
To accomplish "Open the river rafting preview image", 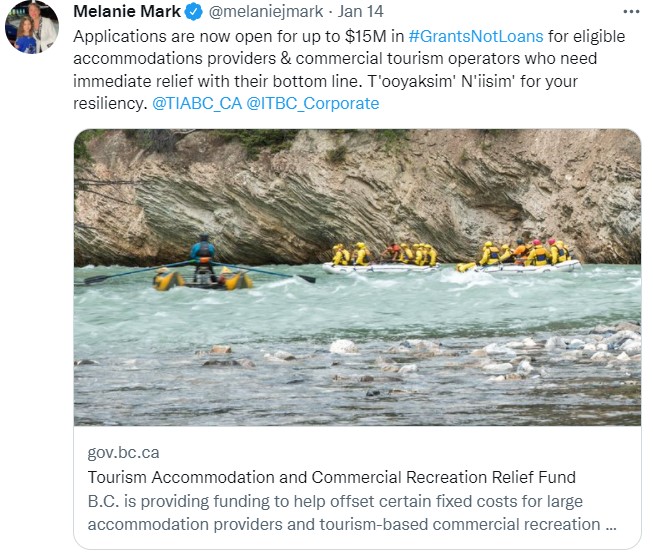I will pos(357,277).
